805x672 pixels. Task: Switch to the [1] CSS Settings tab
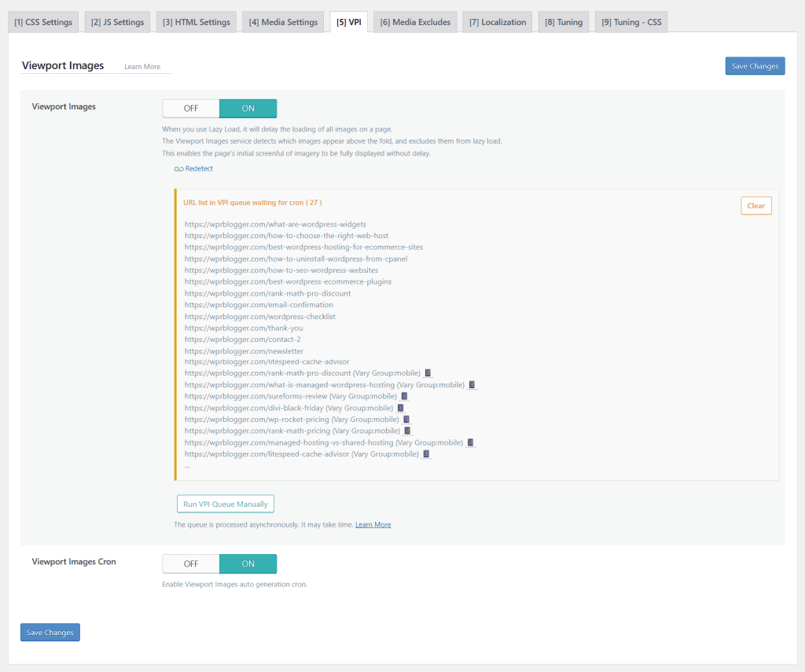coord(42,21)
